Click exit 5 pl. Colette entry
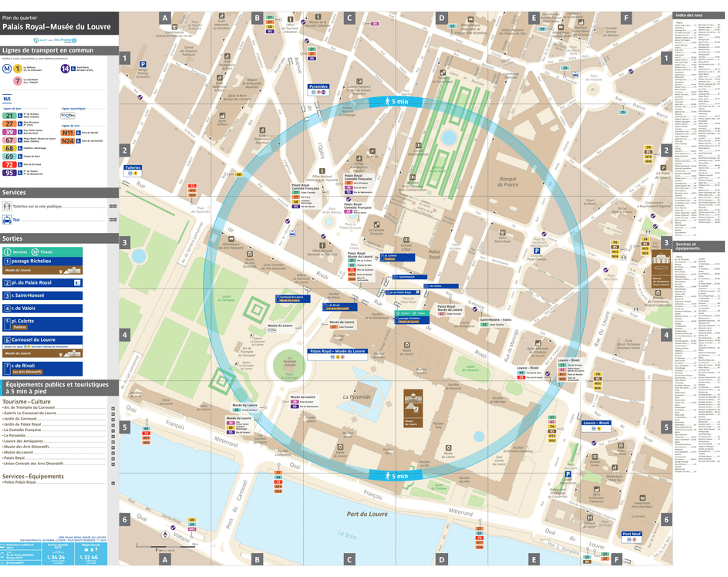728x577 pixels. (23, 321)
